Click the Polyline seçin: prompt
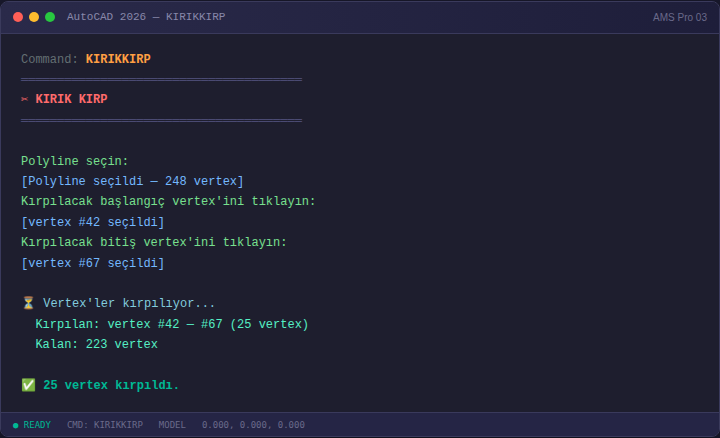Screen dimensions: 720x438 tap(74, 161)
